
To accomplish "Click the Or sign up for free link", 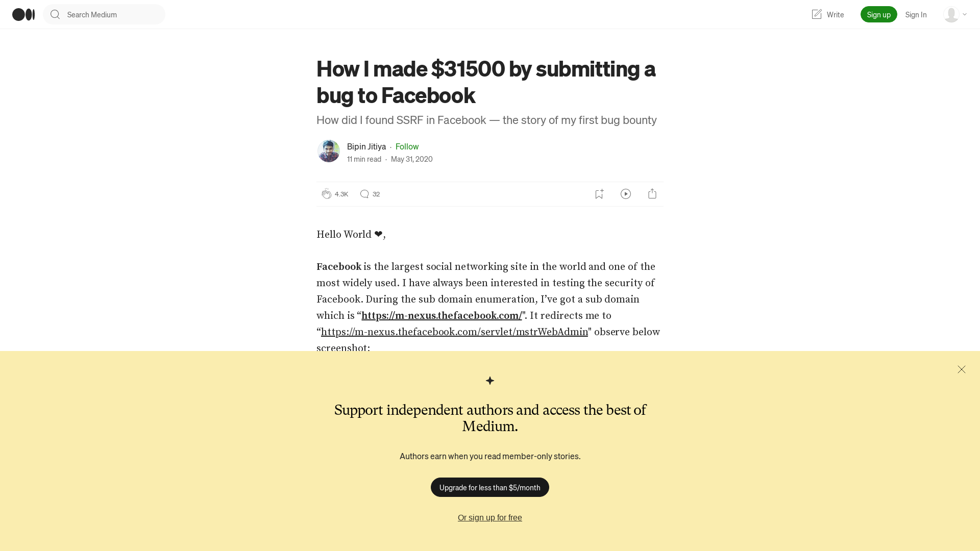I will [490, 517].
